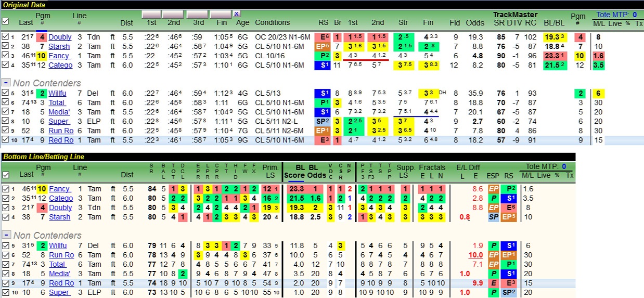The width and height of the screenshot is (644, 298).
Task: Open the Catego horse link in Original Data
Action: [60, 65]
